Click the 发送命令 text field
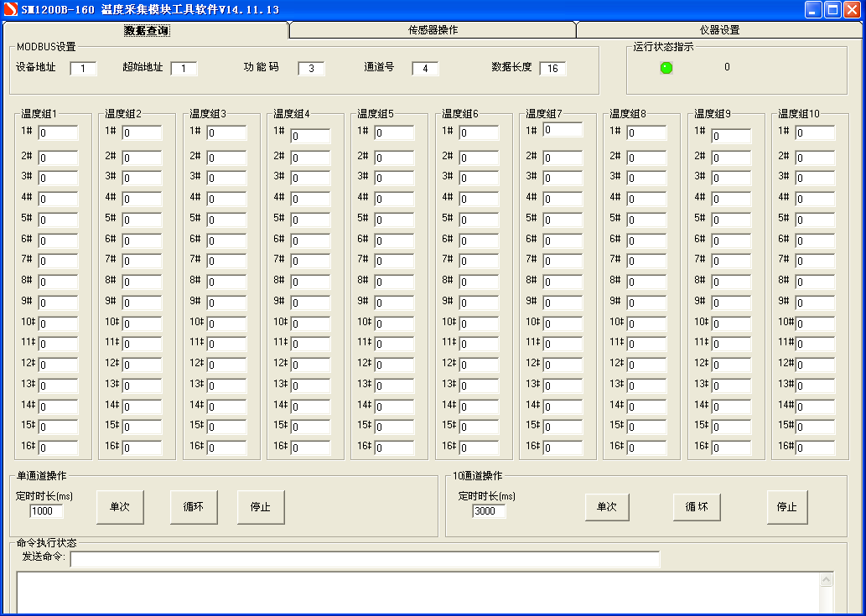This screenshot has height=616, width=866. pos(365,559)
